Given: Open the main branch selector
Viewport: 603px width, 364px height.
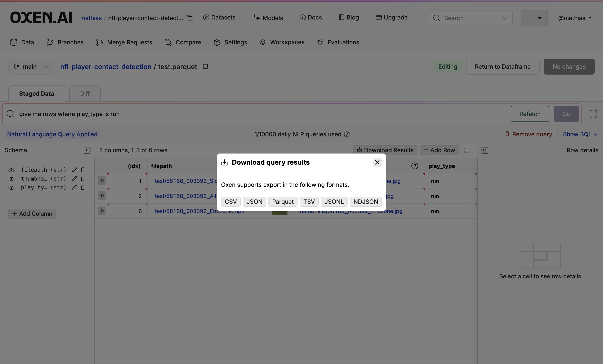Looking at the screenshot, I should [31, 66].
